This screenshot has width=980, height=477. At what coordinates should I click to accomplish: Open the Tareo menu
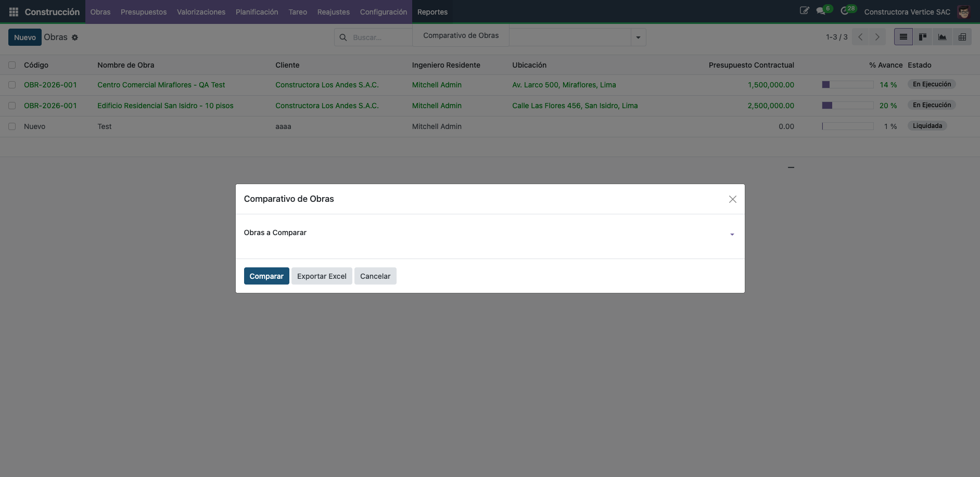(298, 11)
